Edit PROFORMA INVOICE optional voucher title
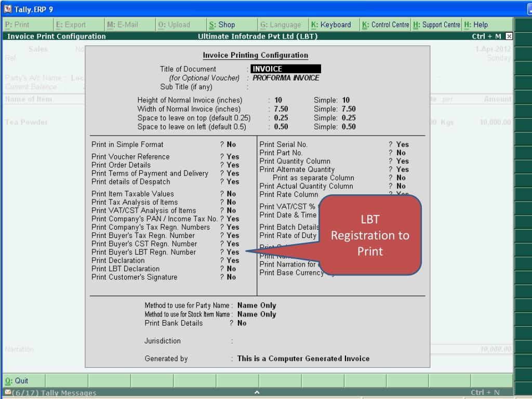The image size is (532, 399). pos(286,78)
